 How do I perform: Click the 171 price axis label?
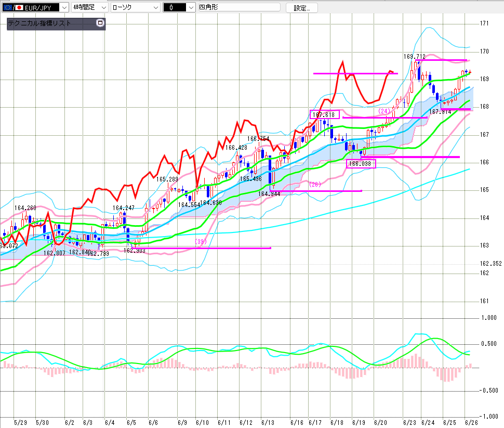(x=484, y=23)
